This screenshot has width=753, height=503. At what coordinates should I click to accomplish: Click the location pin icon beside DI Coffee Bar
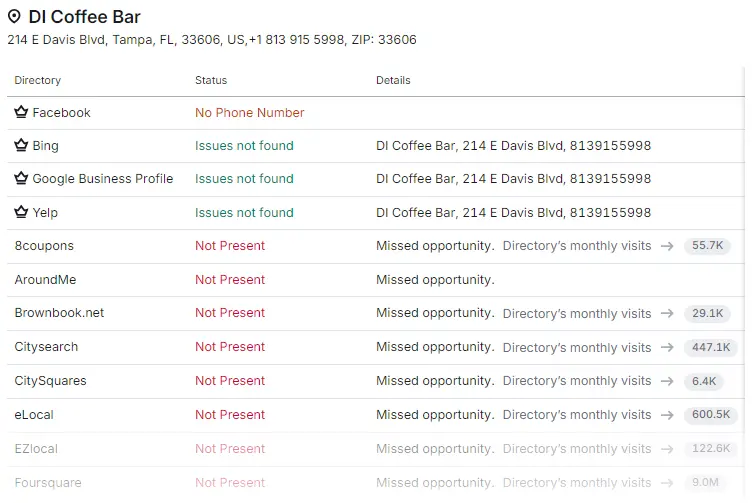[x=14, y=17]
